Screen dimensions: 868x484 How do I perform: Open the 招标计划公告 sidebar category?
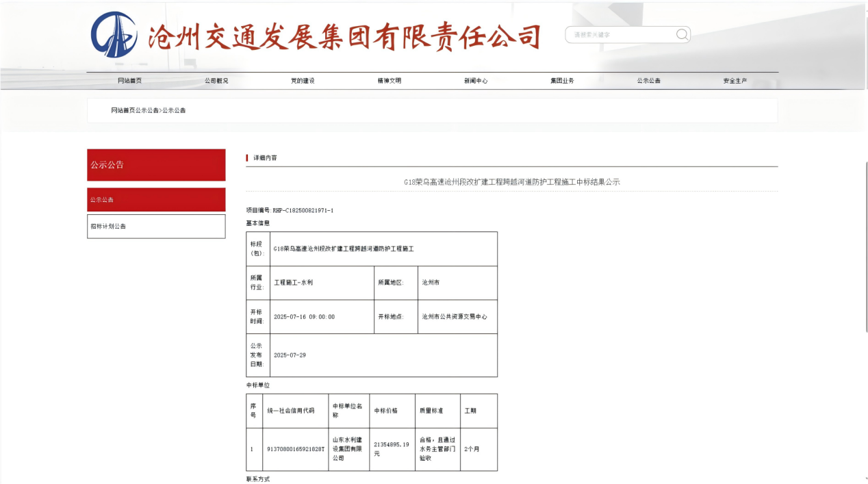pyautogui.click(x=156, y=227)
